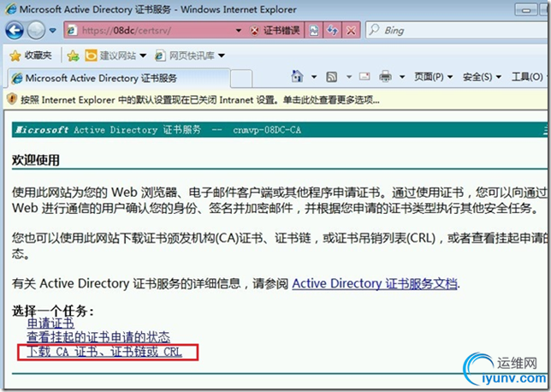The image size is (551, 392).
Task: Open the 页面(P) menu
Action: 433,77
